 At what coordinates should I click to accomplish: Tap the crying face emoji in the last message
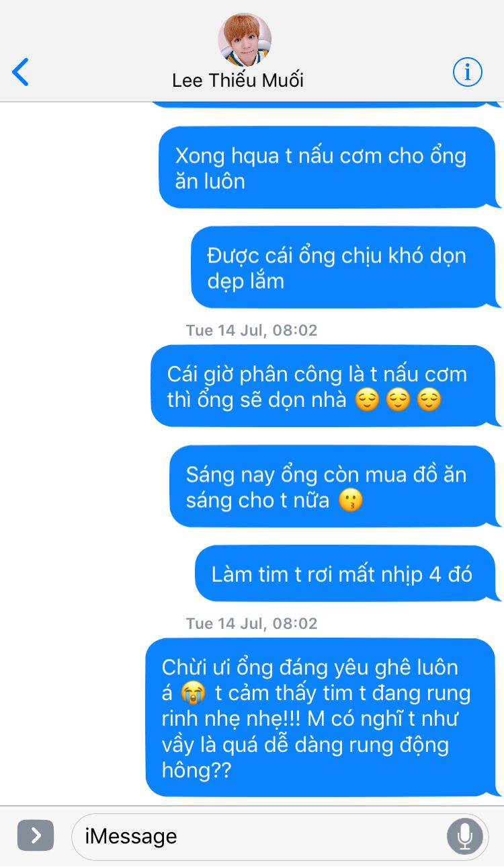193,693
